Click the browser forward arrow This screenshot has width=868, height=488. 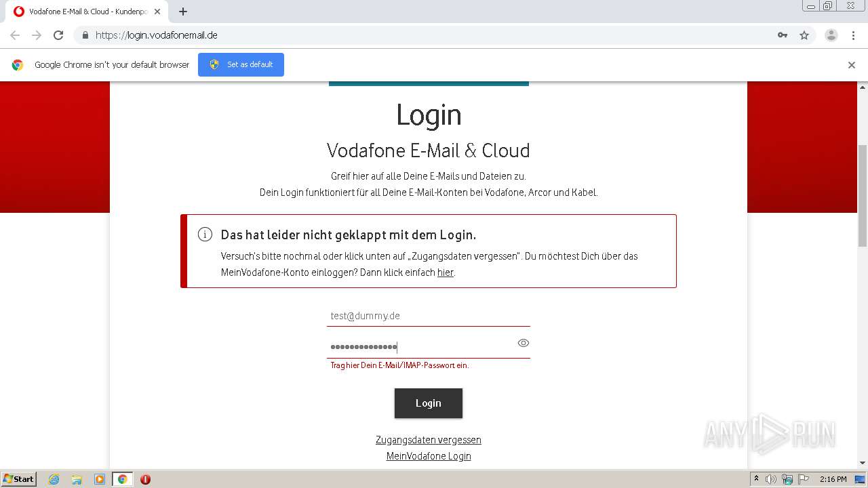point(37,35)
